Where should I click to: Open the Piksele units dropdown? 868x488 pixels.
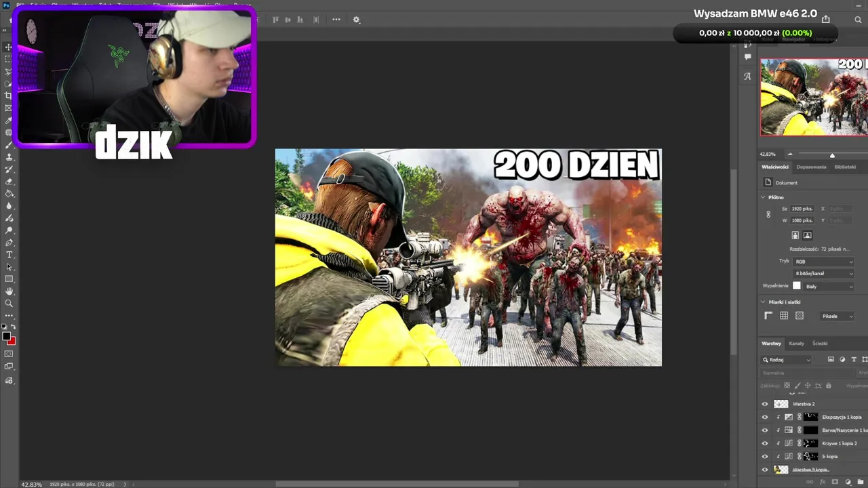click(838, 316)
